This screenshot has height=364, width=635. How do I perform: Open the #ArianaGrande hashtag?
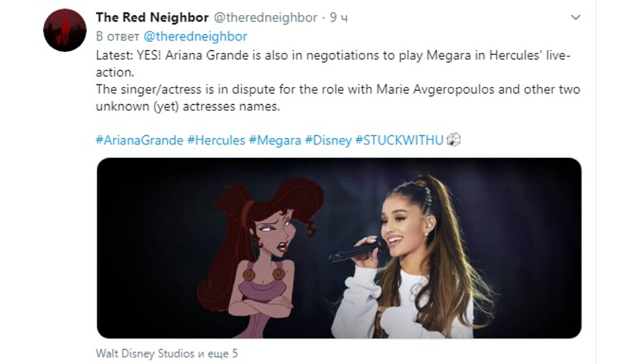(140, 140)
